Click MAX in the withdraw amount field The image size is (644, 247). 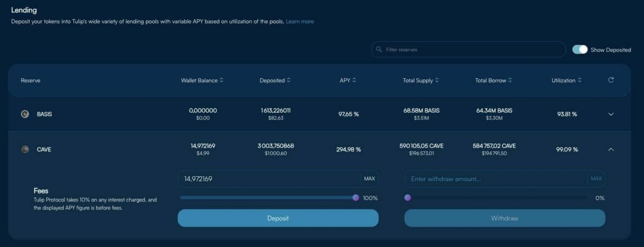coord(596,179)
